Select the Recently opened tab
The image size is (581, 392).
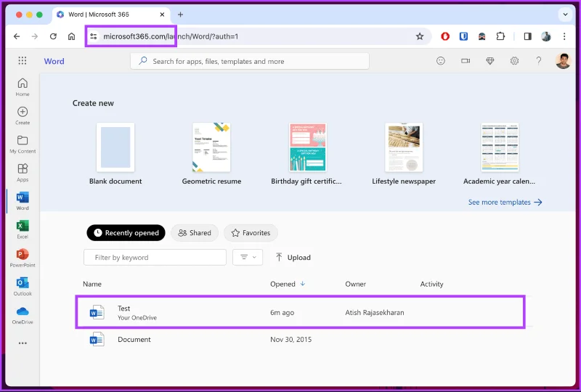pos(126,233)
